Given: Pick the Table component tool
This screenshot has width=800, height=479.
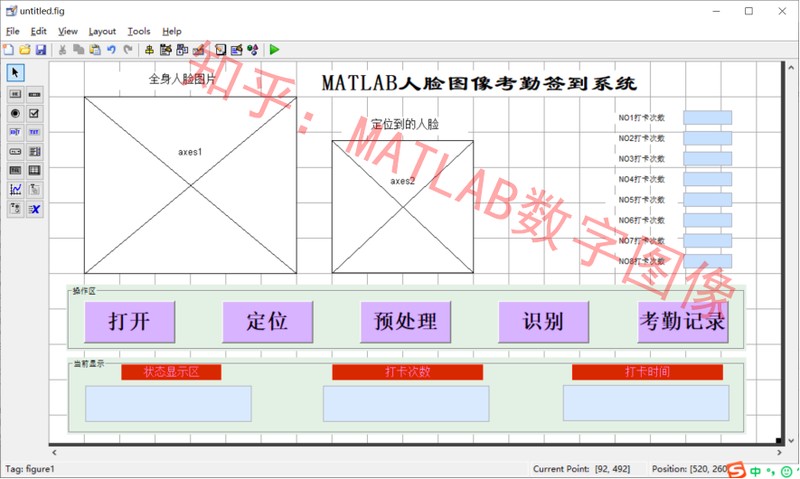Looking at the screenshot, I should 34,170.
